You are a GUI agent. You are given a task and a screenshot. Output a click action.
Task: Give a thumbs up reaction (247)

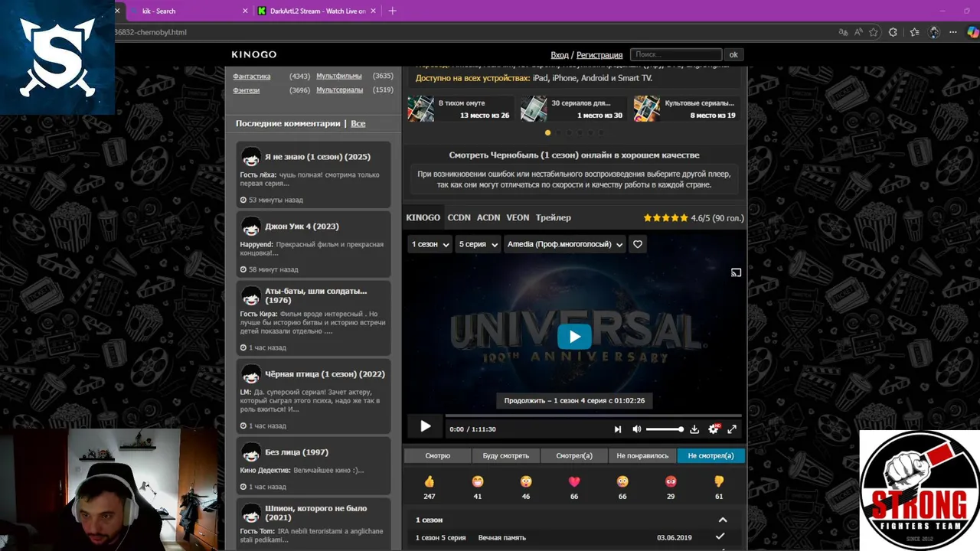429,481
